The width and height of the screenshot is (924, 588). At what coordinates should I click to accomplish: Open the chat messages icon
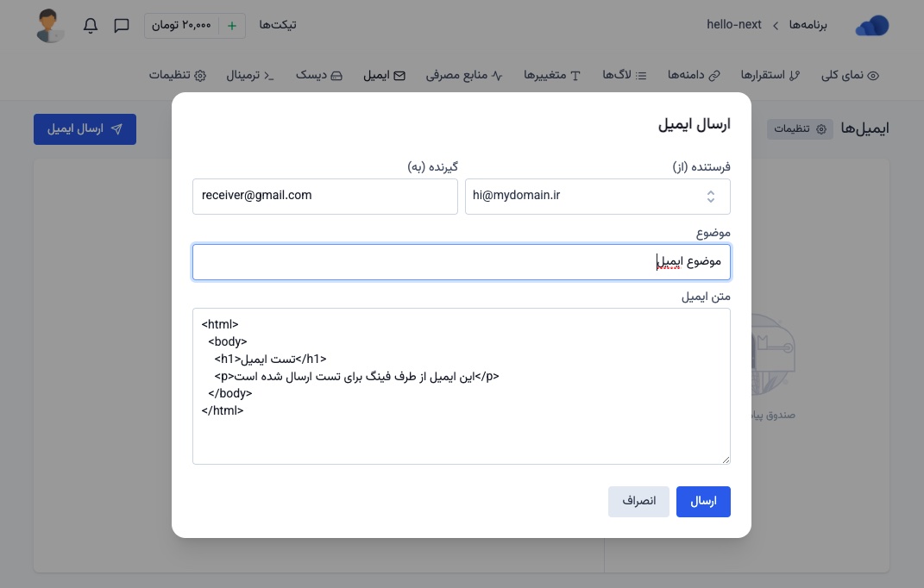coord(122,26)
